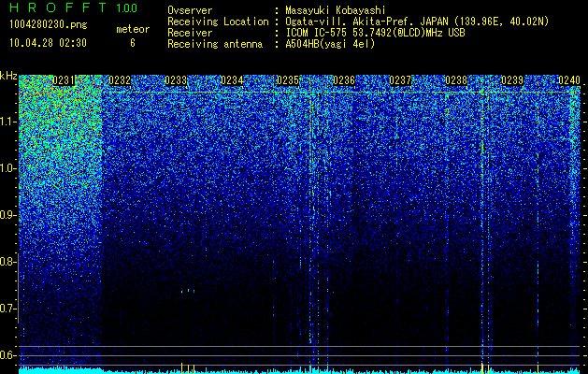The width and height of the screenshot is (588, 374).
Task: Click the date stamp 10.04.28 02:30
Action: pyautogui.click(x=48, y=43)
